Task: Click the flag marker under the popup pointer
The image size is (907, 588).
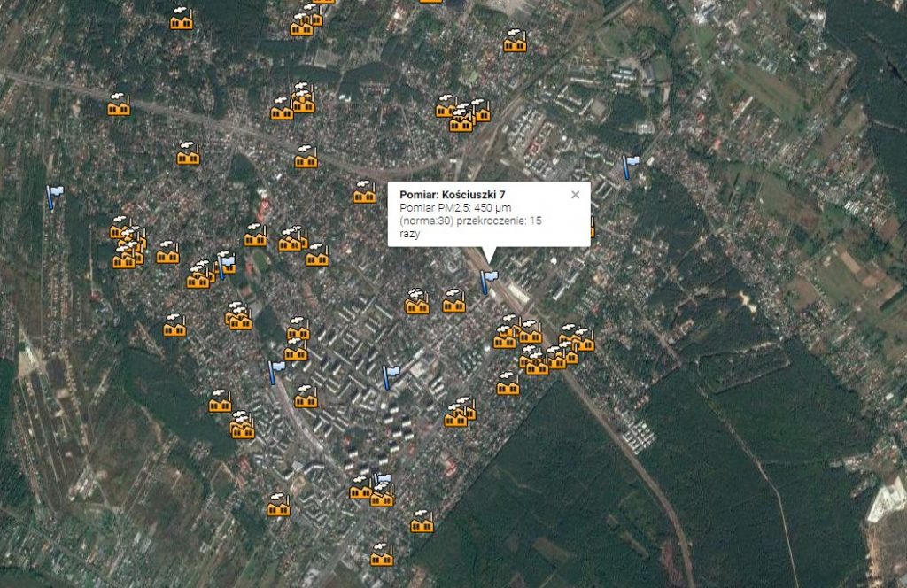Action: click(x=488, y=282)
